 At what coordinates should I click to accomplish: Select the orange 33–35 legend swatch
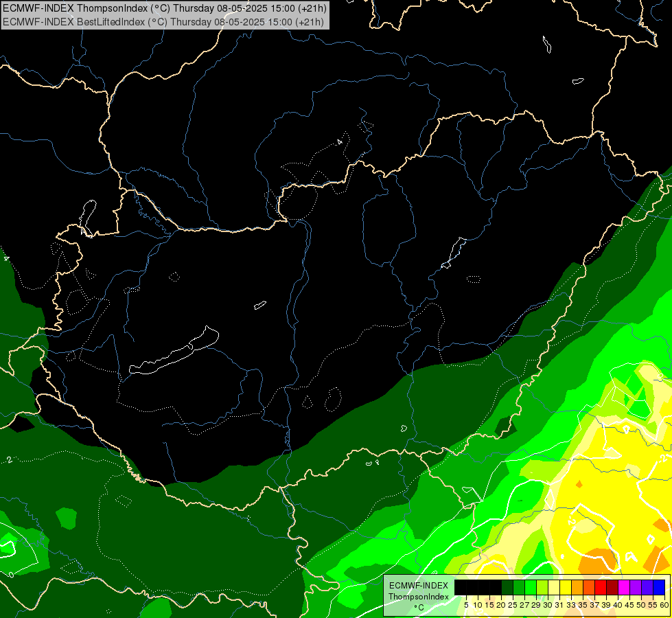pos(577,587)
